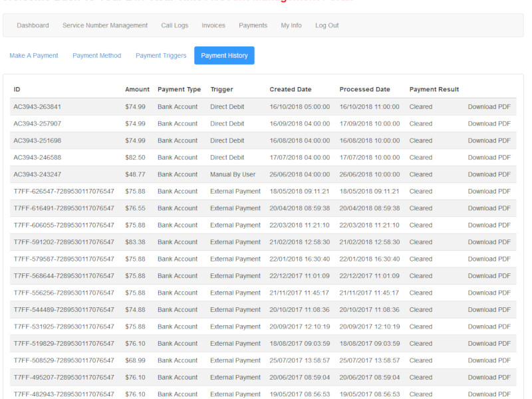This screenshot has height=399, width=532.
Task: Navigate to Service Number Management
Action: click(x=105, y=25)
